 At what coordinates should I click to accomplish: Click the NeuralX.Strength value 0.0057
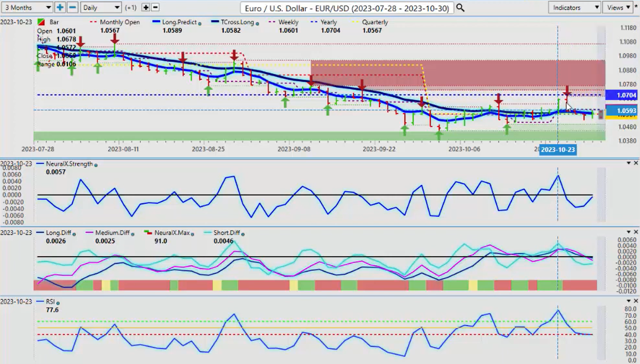pos(56,172)
